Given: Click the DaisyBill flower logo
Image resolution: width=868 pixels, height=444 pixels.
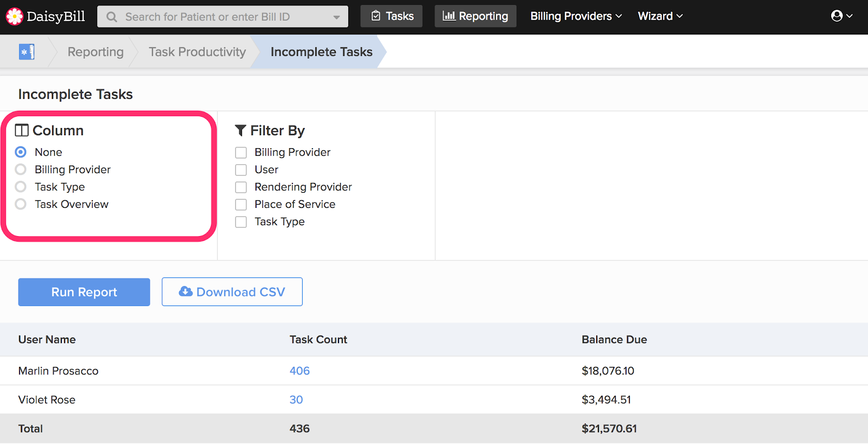Looking at the screenshot, I should (x=15, y=16).
